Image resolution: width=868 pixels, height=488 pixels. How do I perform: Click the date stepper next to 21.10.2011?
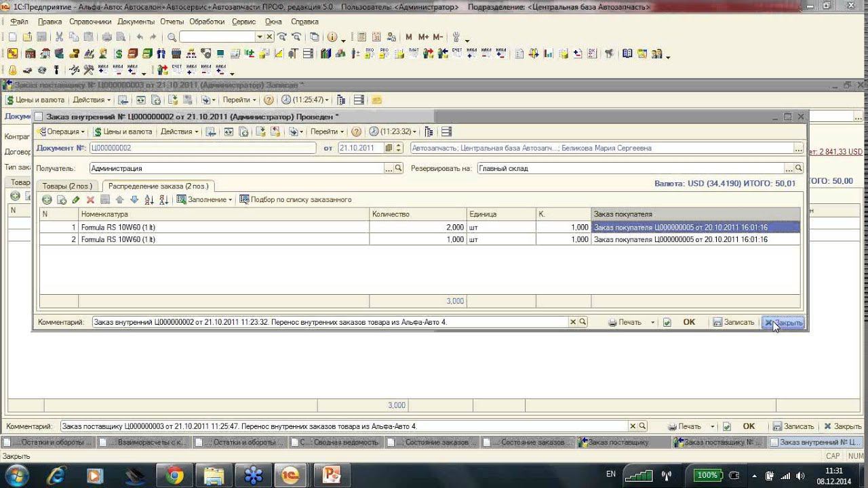399,148
